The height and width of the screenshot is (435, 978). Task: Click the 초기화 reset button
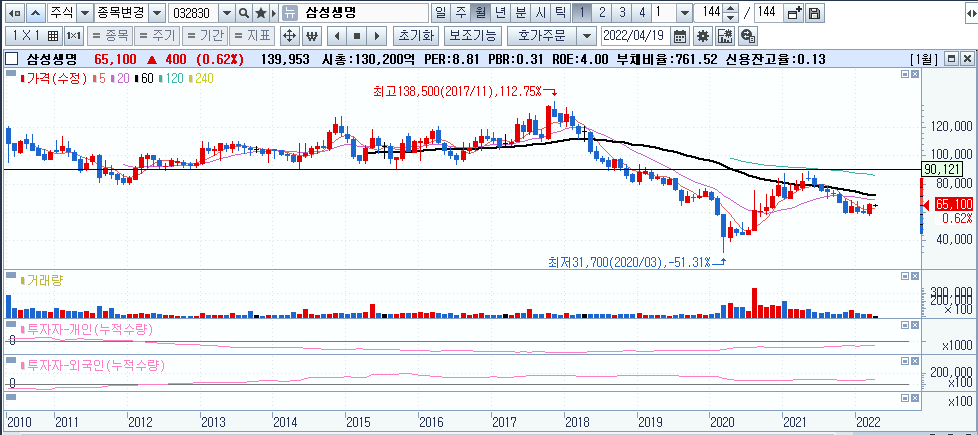[416, 36]
